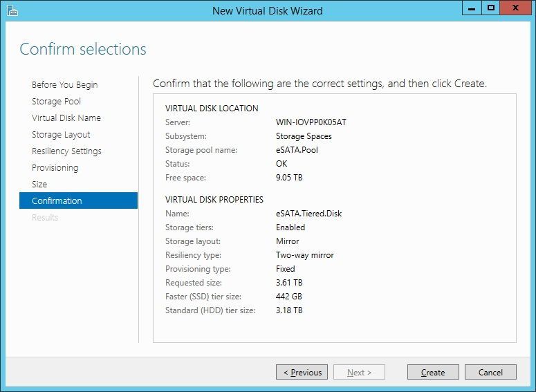Cancel the virtual disk wizard
Screen dimensions: 536x392
pyautogui.click(x=490, y=372)
